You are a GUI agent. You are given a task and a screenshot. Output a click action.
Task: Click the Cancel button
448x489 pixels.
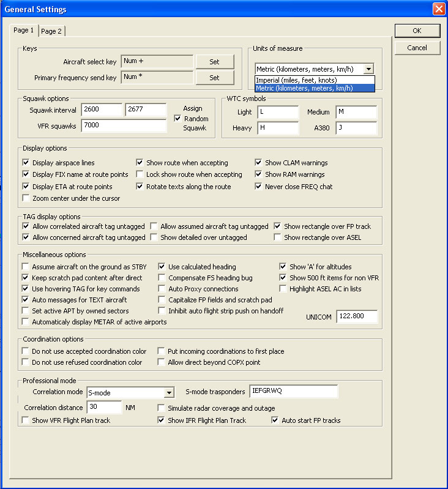pos(417,48)
